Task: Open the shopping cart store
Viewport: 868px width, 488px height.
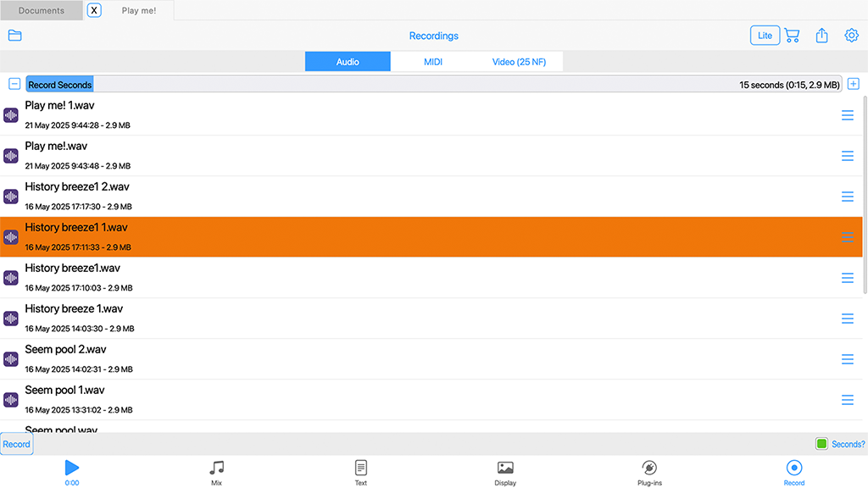Action: point(792,36)
